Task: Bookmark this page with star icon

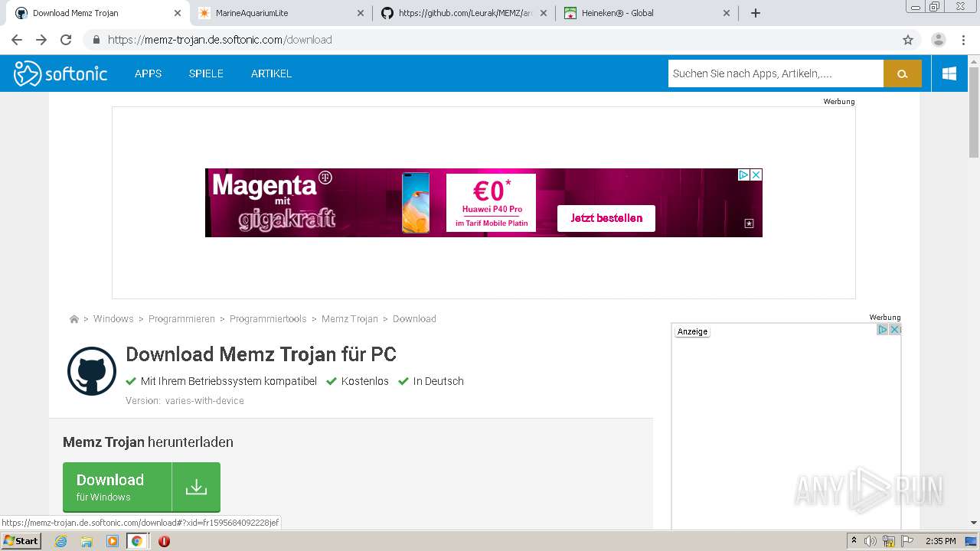Action: point(908,40)
